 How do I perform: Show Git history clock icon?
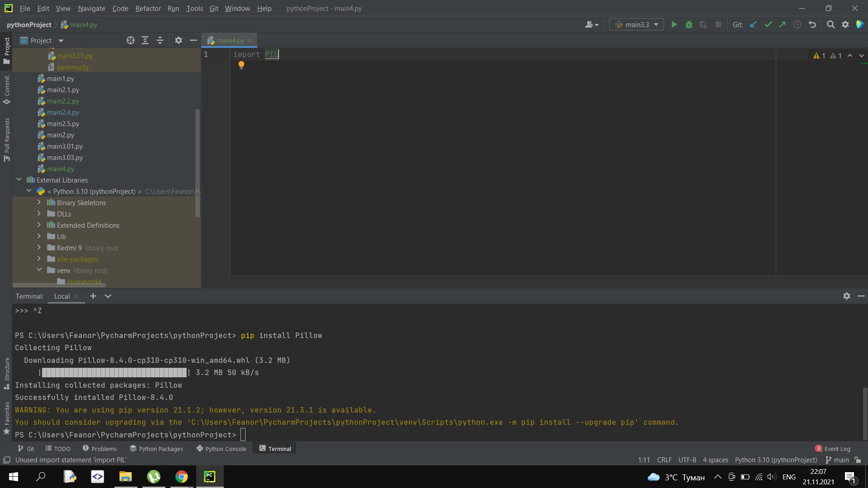797,25
